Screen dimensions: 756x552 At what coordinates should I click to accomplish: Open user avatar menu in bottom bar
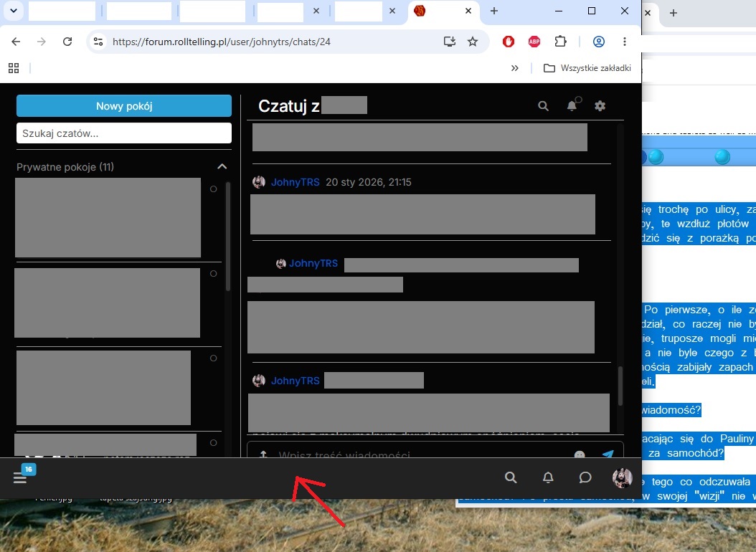(622, 477)
